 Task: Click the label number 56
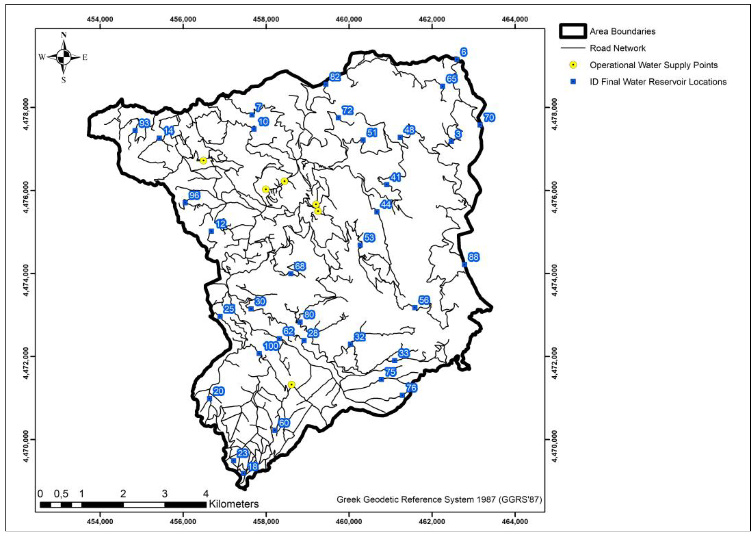[424, 300]
